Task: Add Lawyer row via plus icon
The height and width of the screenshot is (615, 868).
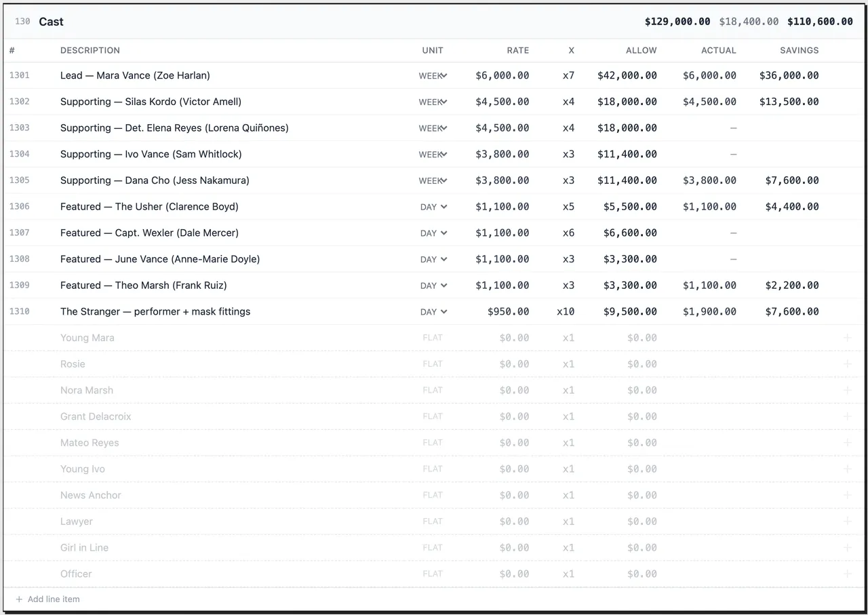Action: (847, 521)
